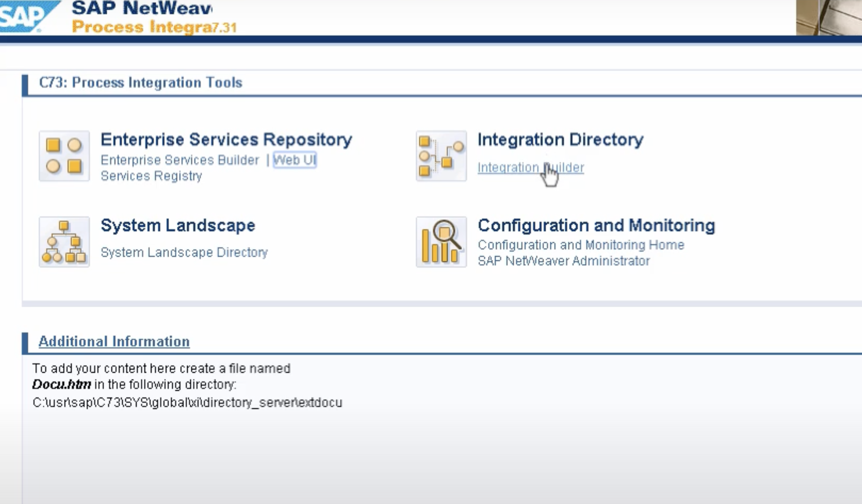Screen dimensions: 862x504
Task: Click the Configuration and Monitoring heading
Action: point(596,226)
